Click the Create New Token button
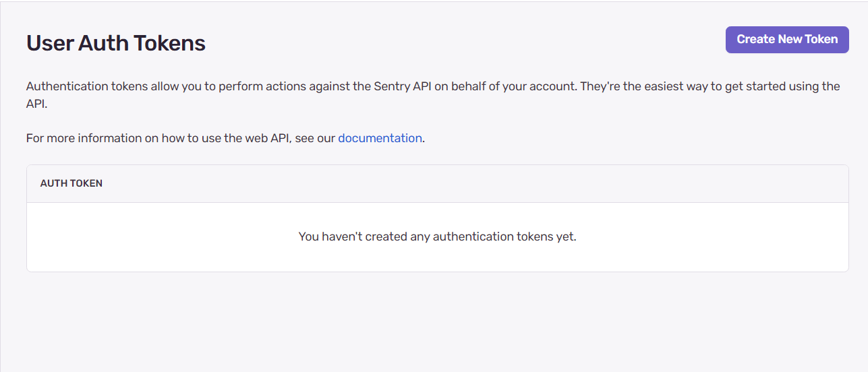868x372 pixels. point(786,40)
